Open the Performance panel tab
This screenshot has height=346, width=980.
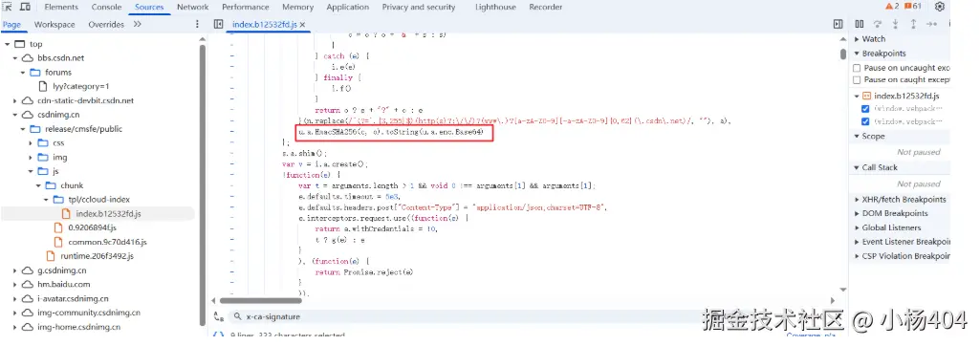[x=246, y=7]
